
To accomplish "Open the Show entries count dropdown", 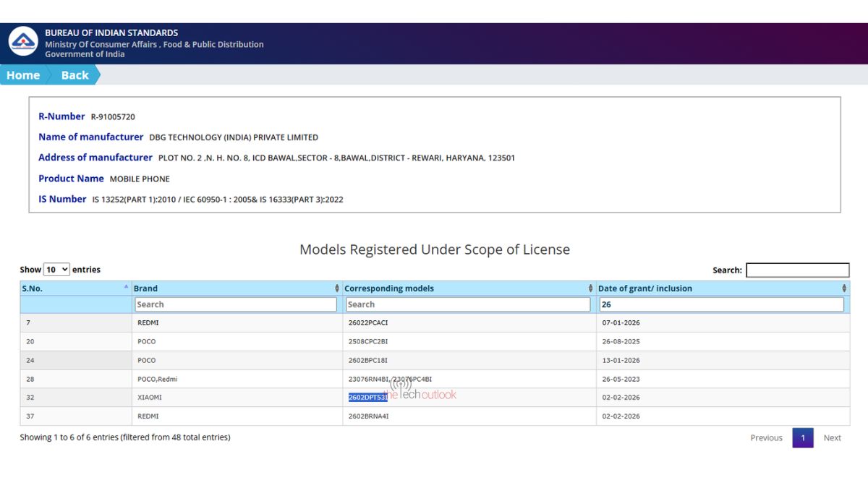I will coord(56,270).
